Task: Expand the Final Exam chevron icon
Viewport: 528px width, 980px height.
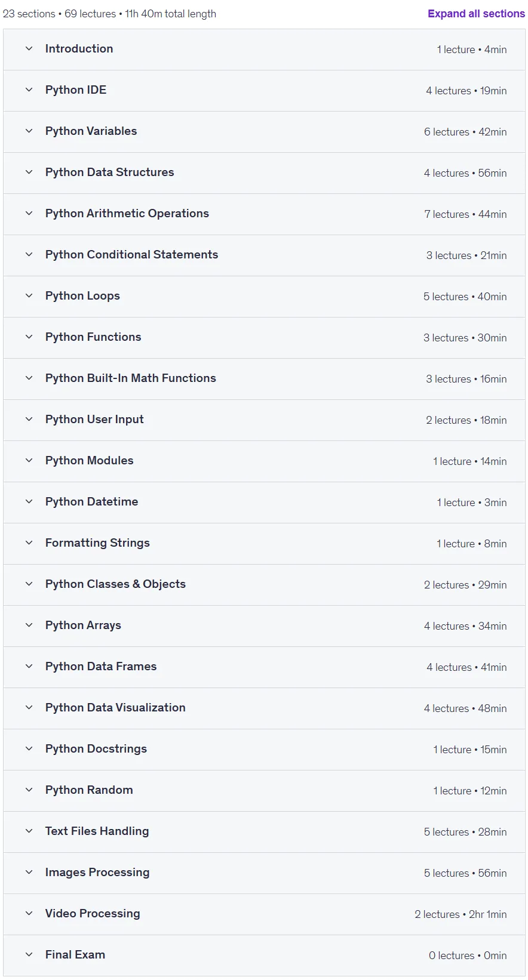Action: click(29, 954)
